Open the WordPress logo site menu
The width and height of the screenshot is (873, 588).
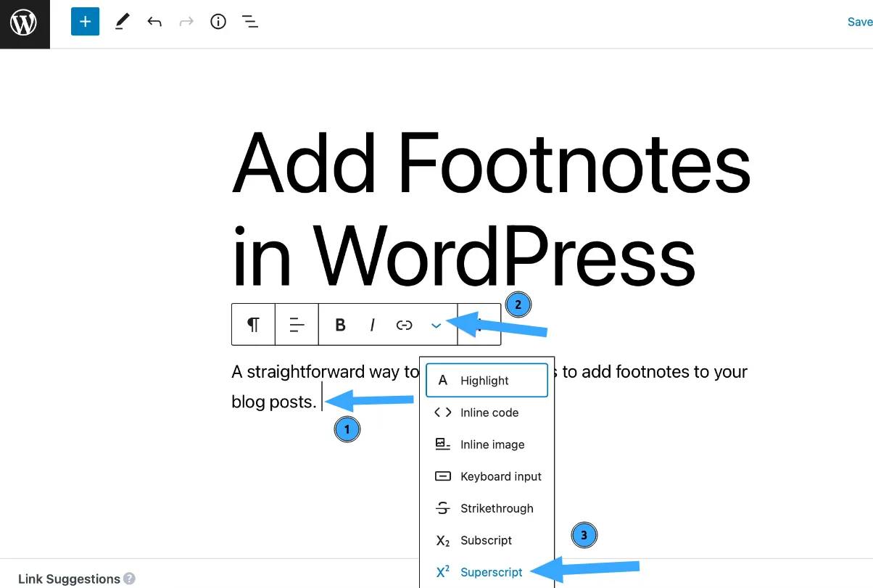tap(24, 23)
